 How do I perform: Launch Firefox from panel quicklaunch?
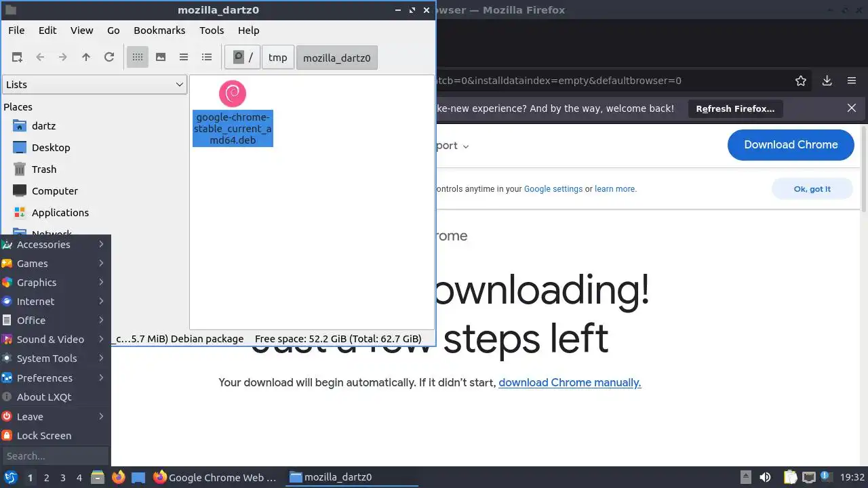click(118, 477)
